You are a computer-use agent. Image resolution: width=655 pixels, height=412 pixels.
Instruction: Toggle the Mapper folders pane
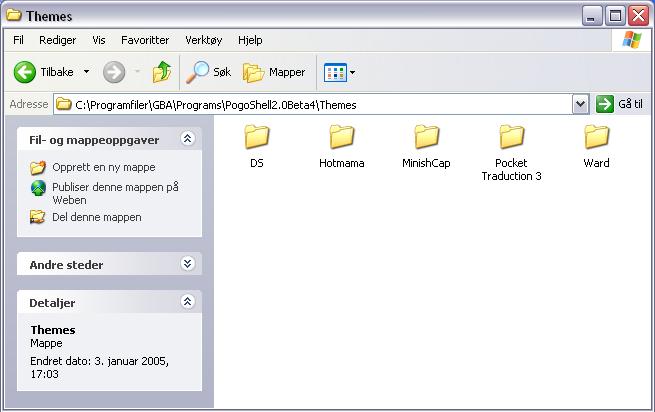[x=274, y=72]
